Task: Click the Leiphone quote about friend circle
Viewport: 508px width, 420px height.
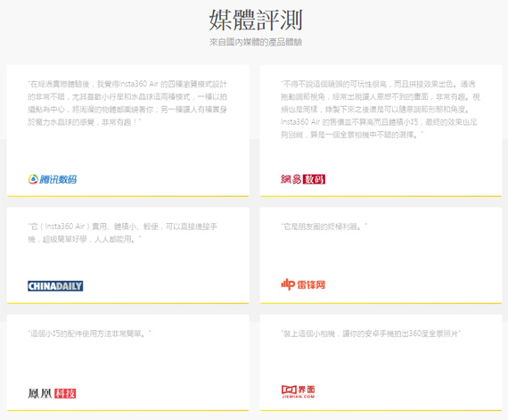Action: 324,226
